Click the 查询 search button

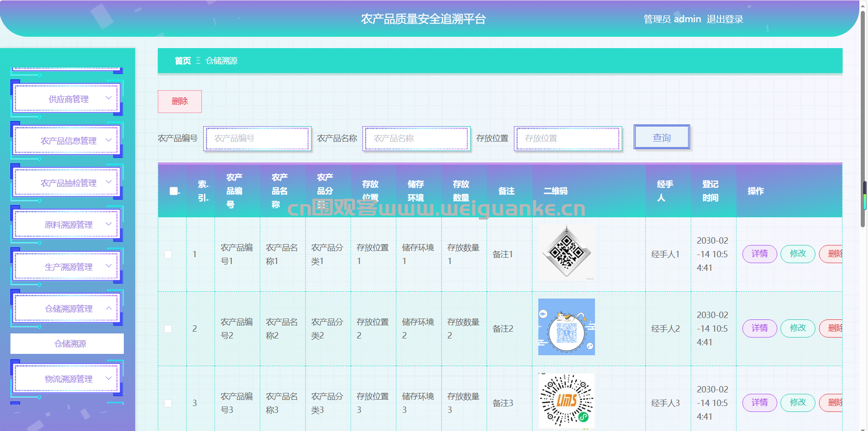click(662, 137)
